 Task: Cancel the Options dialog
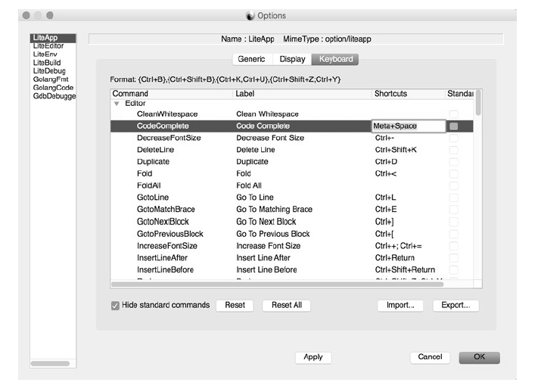coord(430,357)
